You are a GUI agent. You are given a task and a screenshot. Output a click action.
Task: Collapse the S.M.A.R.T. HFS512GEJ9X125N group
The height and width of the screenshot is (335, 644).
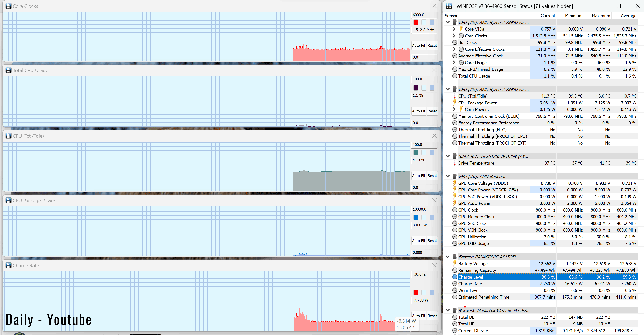[448, 156]
